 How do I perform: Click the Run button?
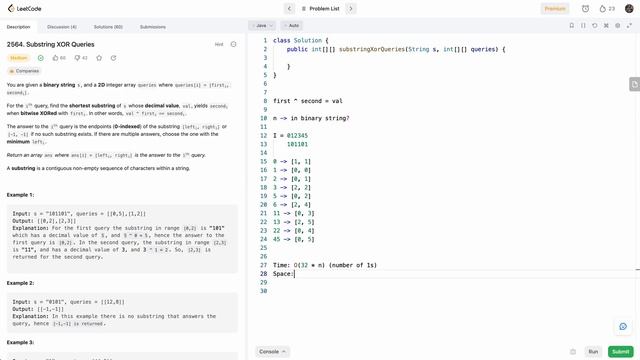point(593,351)
